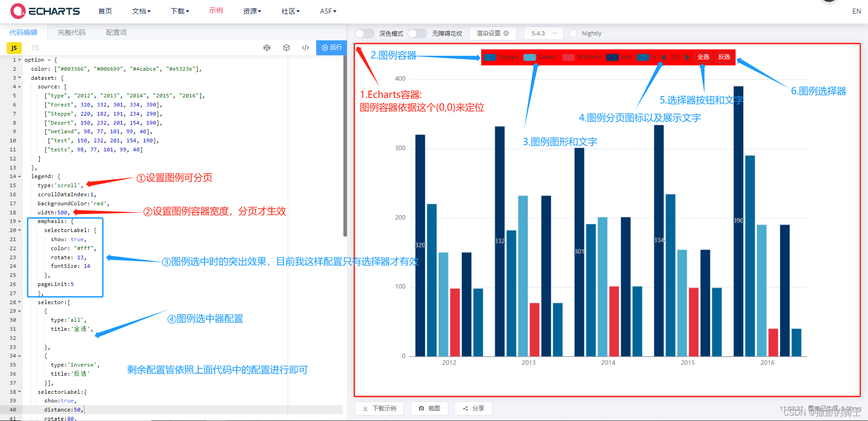Open code view with the </> icon
This screenshot has width=868, height=421.
(305, 48)
